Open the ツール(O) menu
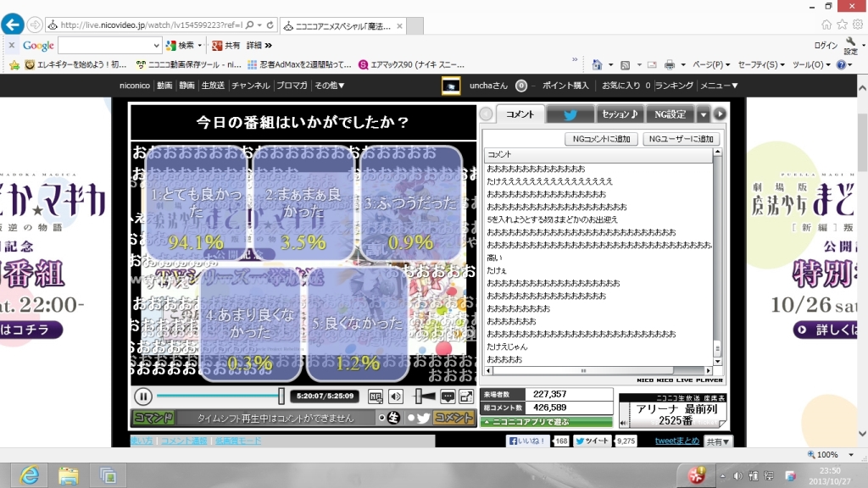868x488 pixels. [811, 64]
